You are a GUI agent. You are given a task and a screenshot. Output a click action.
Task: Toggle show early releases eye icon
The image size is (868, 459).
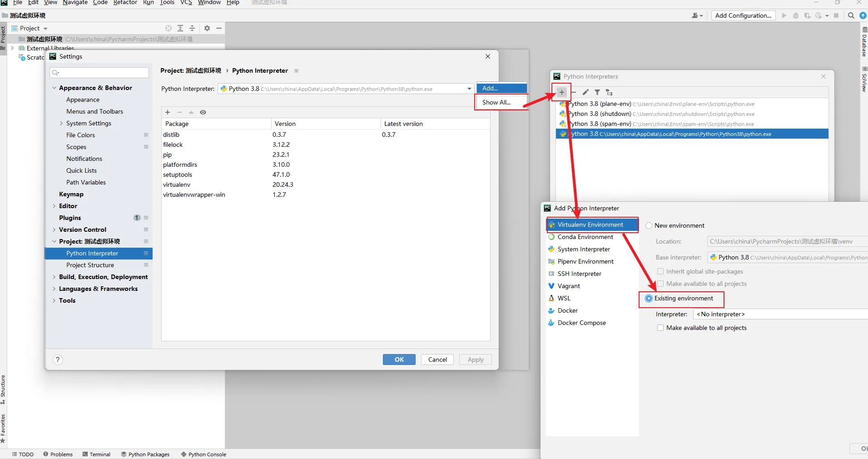203,112
